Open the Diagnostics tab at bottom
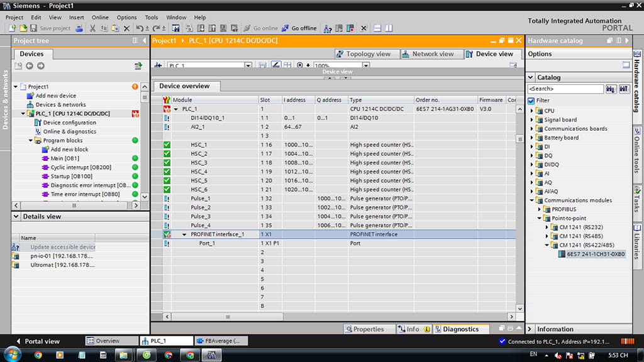644x362 pixels. (x=460, y=329)
